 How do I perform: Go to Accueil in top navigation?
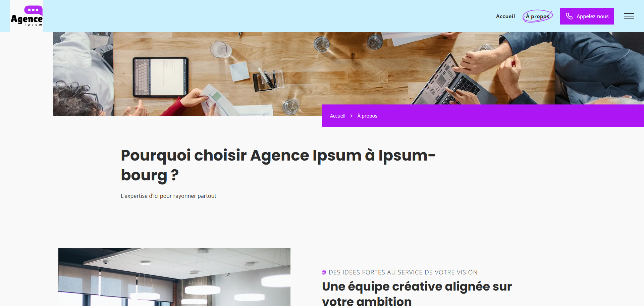pos(505,16)
